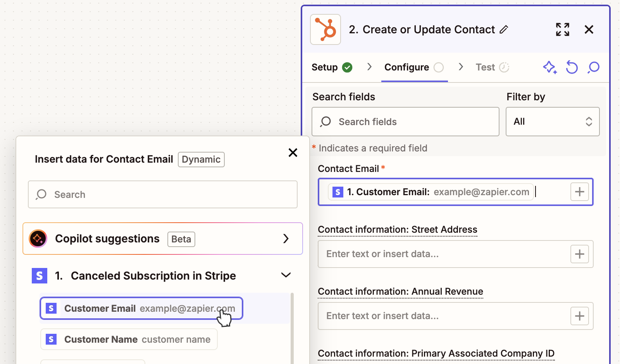620x364 pixels.
Task: Rename step via pencil edit icon
Action: pyautogui.click(x=504, y=29)
